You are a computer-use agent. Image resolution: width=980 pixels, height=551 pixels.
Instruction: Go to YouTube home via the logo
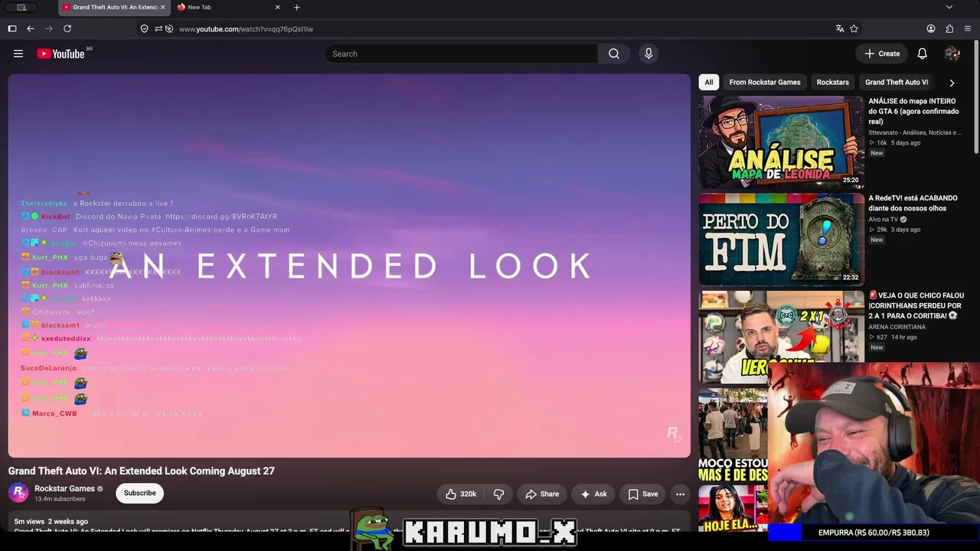[x=60, y=54]
